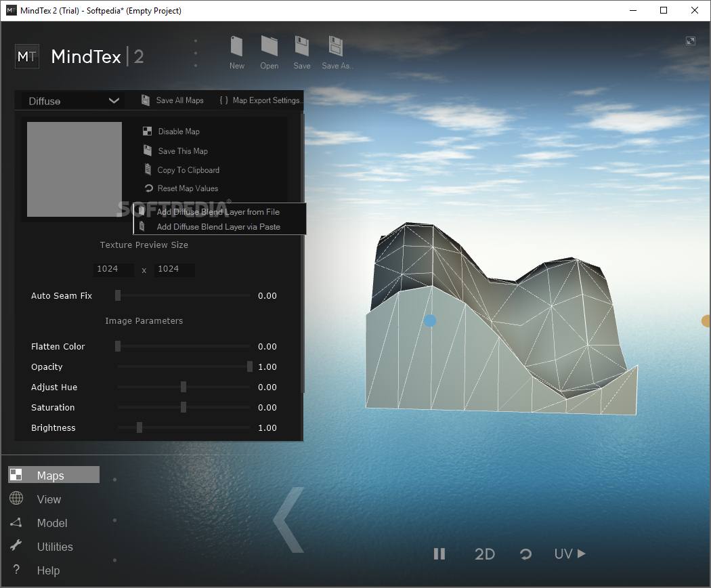Viewport: 711px width, 588px height.
Task: Click the Save All Maps label
Action: click(x=179, y=100)
